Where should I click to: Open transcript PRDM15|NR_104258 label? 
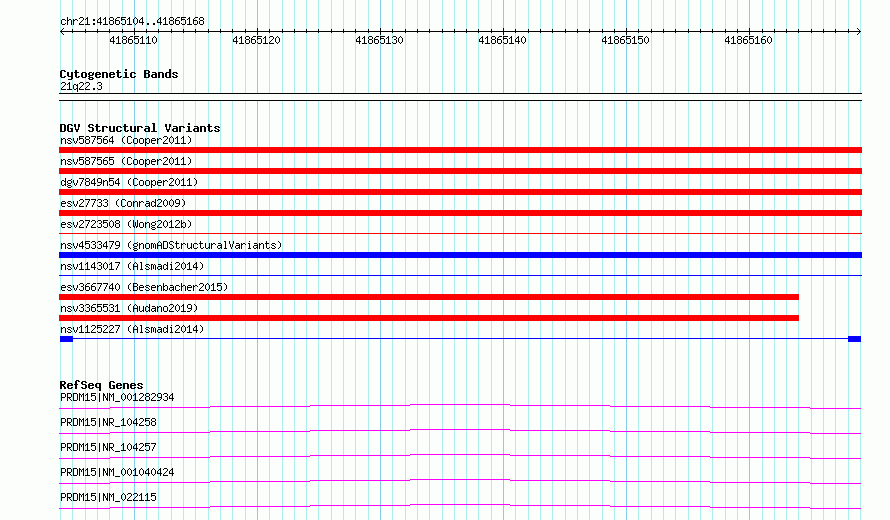click(x=108, y=422)
